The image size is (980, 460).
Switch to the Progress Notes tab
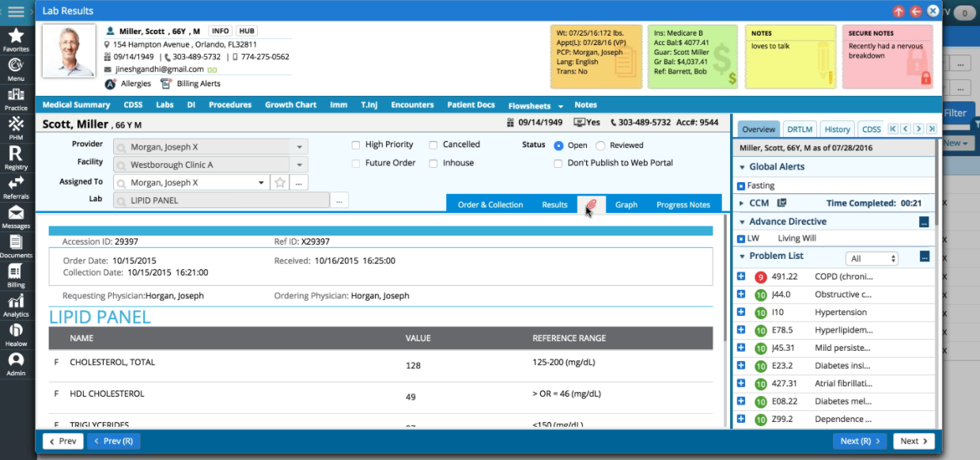[x=683, y=204]
